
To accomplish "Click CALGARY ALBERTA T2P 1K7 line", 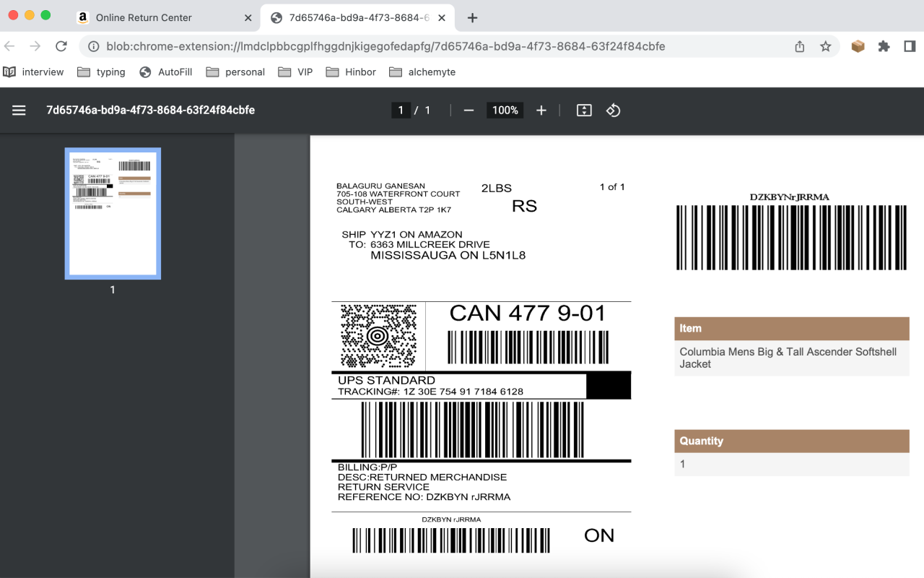I will (x=393, y=210).
